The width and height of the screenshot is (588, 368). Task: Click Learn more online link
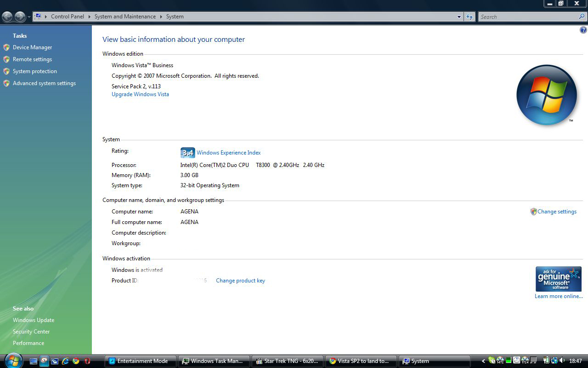tap(559, 296)
